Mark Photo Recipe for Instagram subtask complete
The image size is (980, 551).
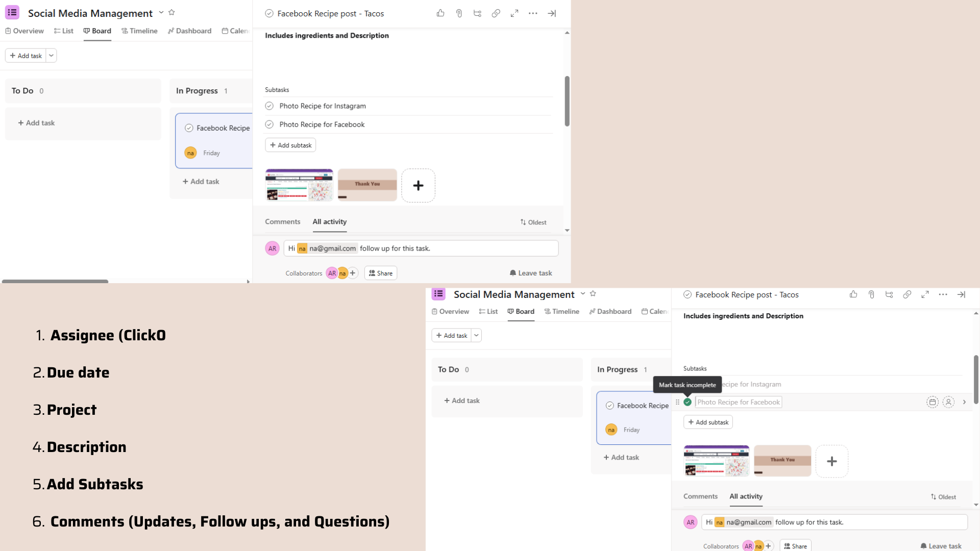[269, 106]
